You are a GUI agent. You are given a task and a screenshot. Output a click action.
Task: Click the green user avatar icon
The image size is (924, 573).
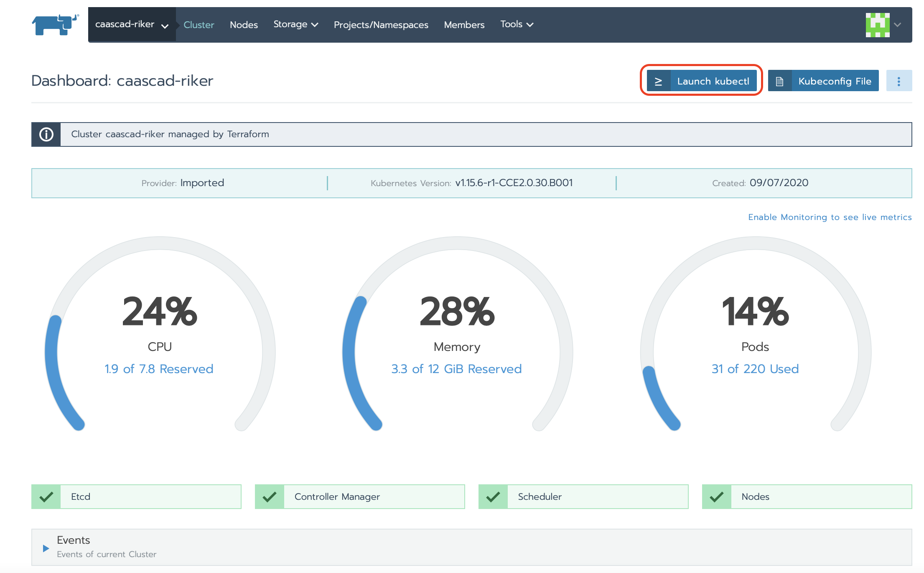(x=877, y=25)
